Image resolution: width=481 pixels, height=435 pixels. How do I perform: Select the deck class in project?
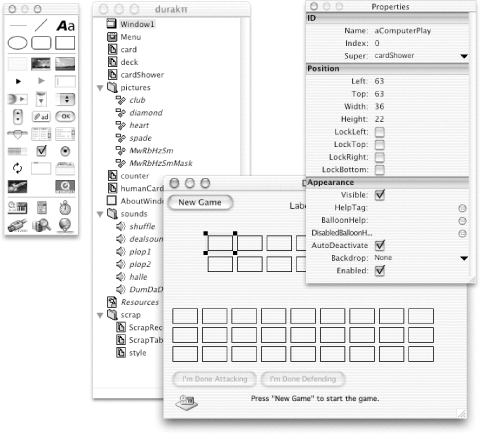[129, 62]
